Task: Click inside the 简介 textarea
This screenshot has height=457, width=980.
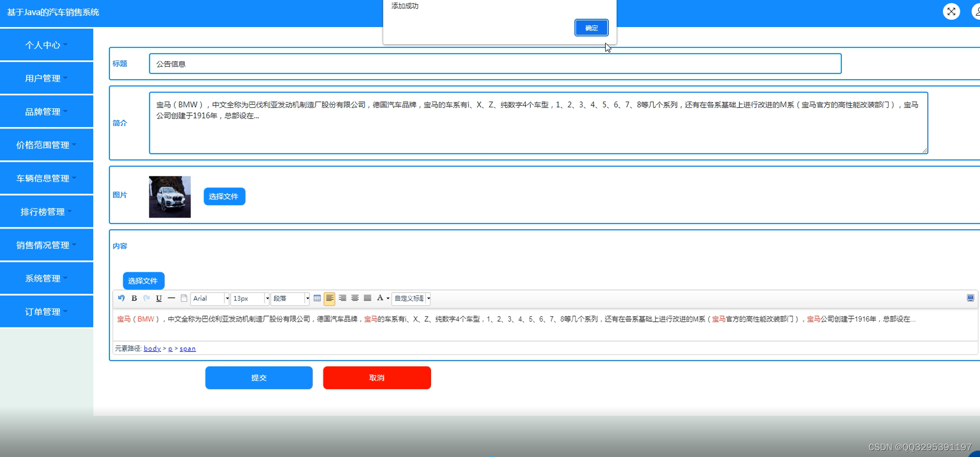Action: 538,123
